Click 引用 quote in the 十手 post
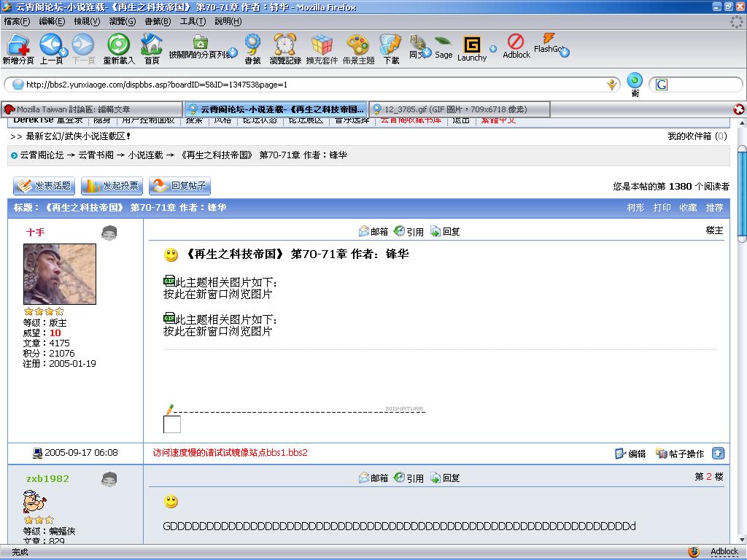Viewport: 747px width, 560px height. pyautogui.click(x=409, y=231)
